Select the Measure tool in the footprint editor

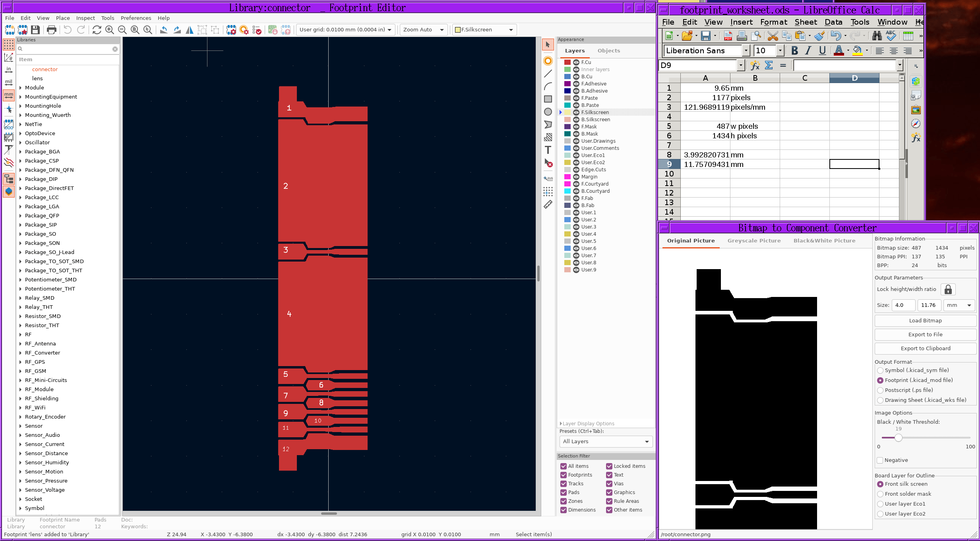tap(548, 204)
